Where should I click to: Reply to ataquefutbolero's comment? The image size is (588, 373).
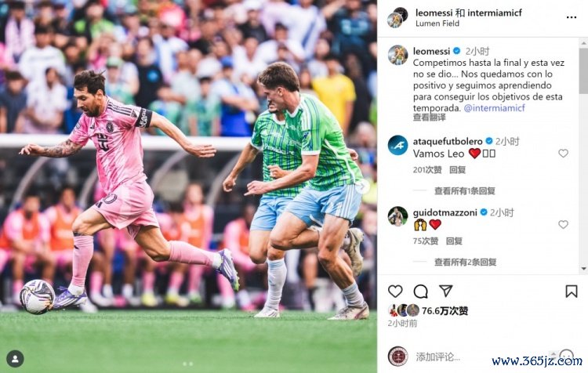click(x=458, y=170)
